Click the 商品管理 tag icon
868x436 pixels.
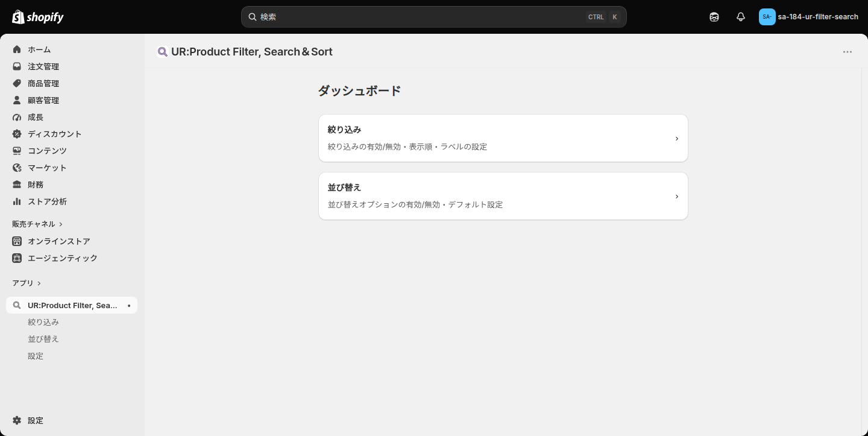point(17,83)
